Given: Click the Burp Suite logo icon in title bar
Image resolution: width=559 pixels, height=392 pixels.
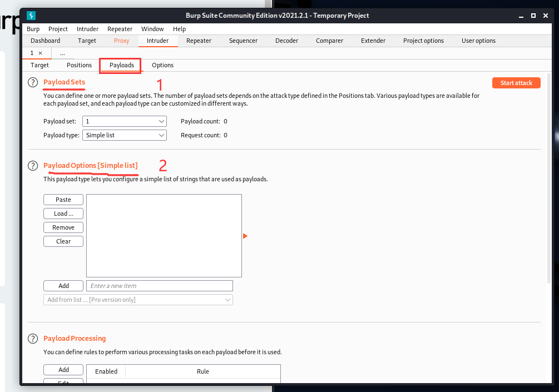Looking at the screenshot, I should pyautogui.click(x=31, y=16).
